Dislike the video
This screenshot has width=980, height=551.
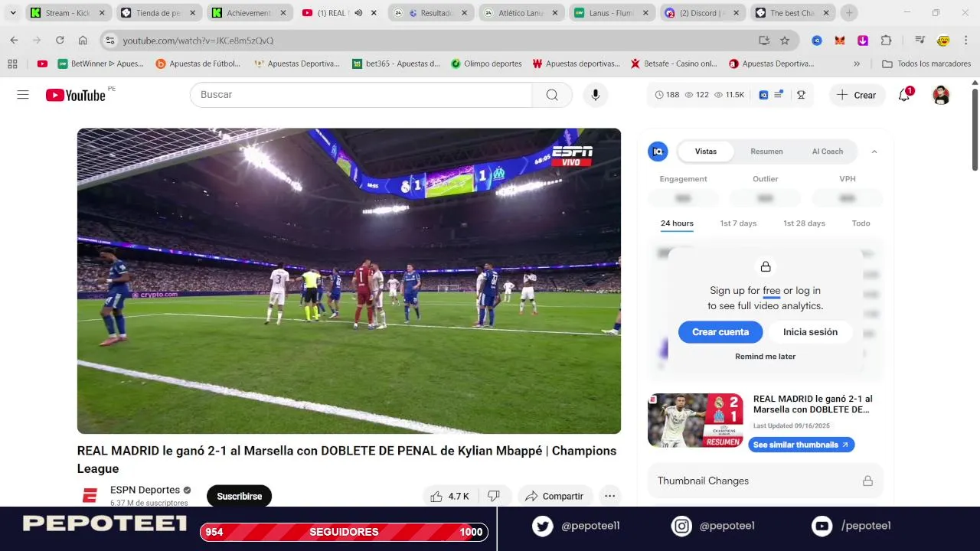click(494, 496)
